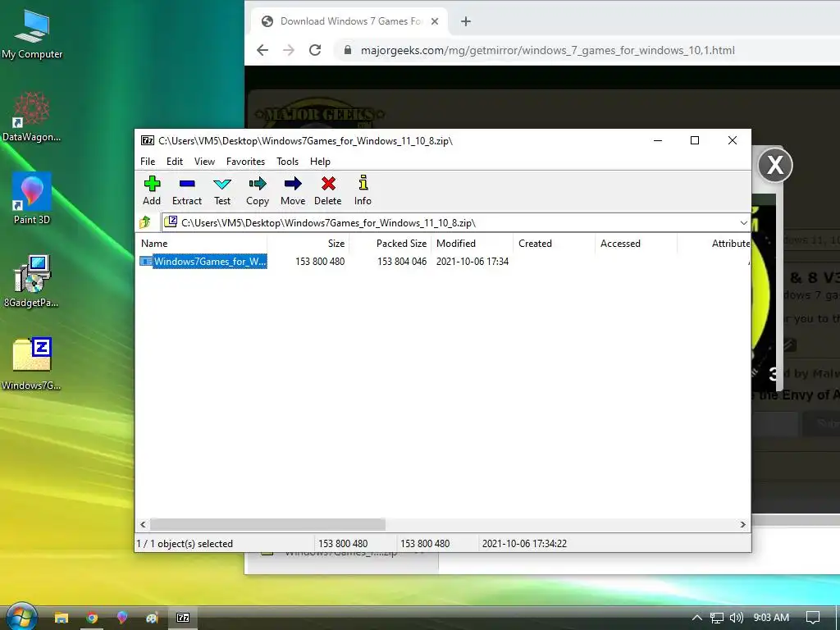Open the Info tool in 7-Zip
The width and height of the screenshot is (840, 630).
[x=363, y=190]
